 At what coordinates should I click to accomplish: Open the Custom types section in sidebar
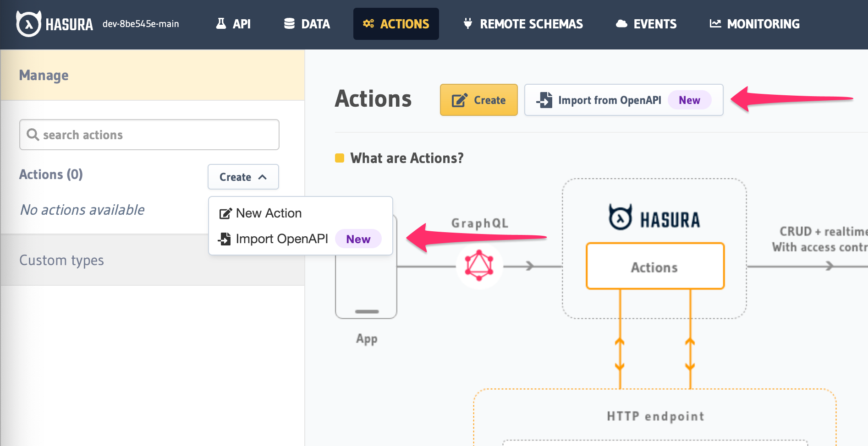(61, 260)
